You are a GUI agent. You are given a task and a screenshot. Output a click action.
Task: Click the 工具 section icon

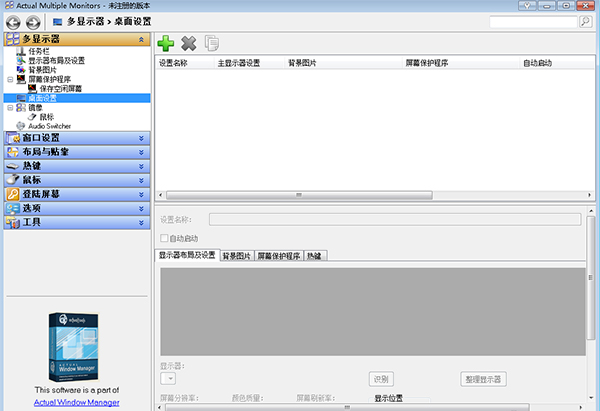13,222
